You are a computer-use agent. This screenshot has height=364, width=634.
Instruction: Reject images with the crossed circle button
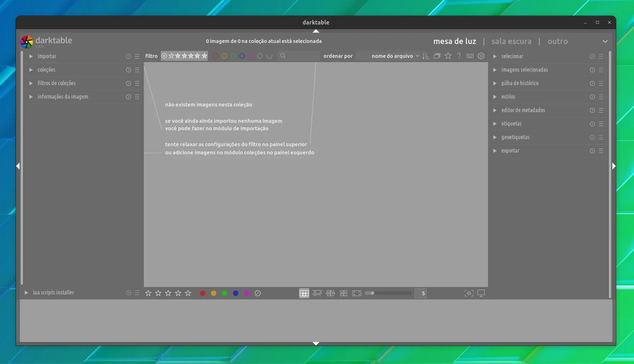[x=258, y=293]
